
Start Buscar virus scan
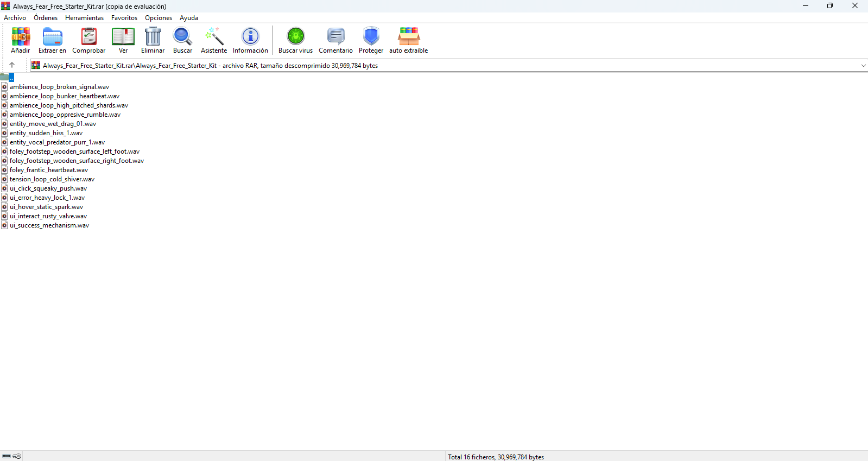[x=295, y=40]
